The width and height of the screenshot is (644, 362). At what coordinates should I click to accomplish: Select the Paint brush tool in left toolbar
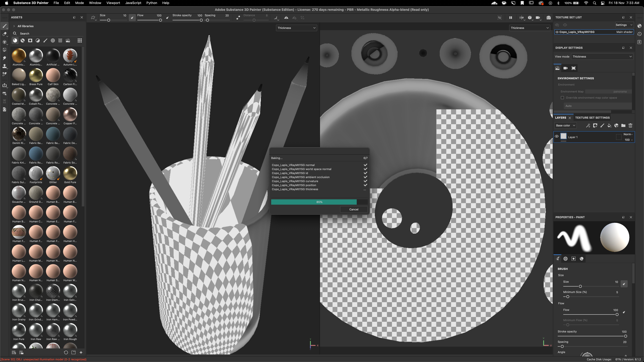point(5,26)
